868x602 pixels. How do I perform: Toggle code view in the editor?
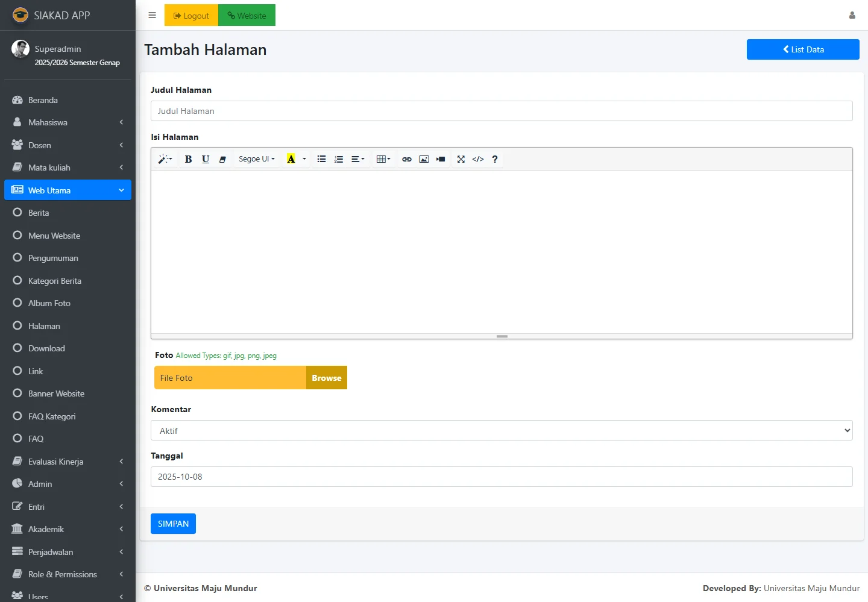click(478, 159)
